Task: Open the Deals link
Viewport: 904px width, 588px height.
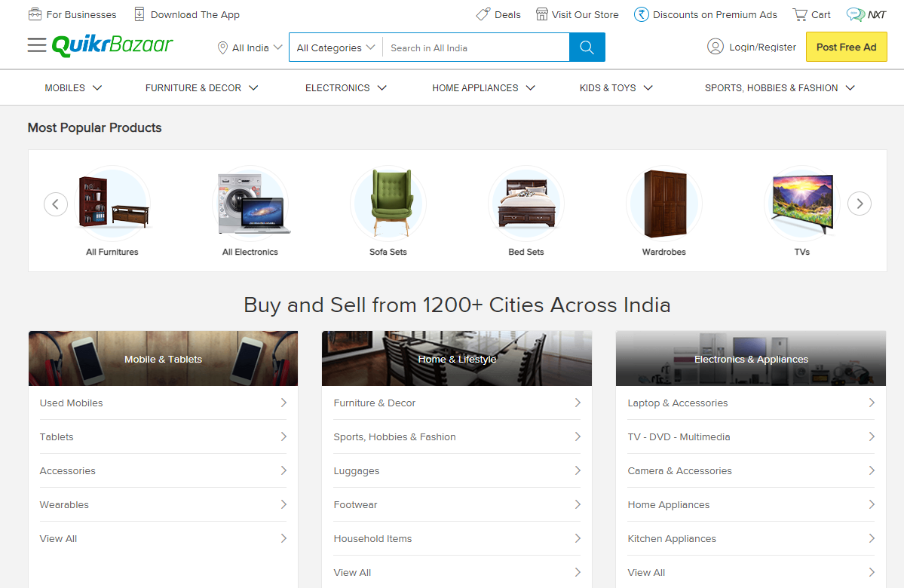Action: [x=507, y=15]
